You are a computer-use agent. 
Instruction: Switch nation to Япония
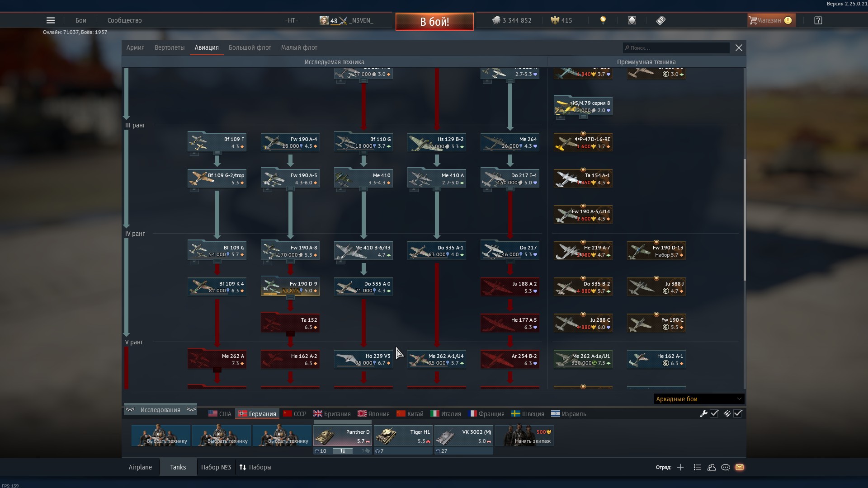pos(373,414)
